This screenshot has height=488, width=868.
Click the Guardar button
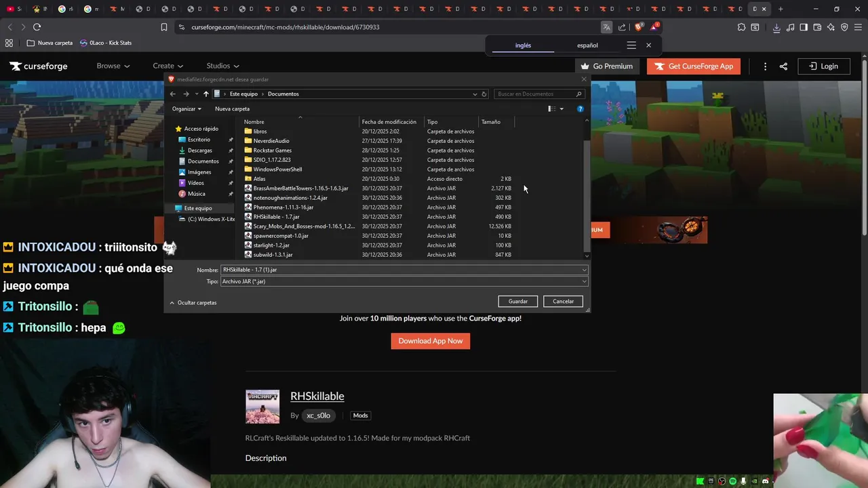pyautogui.click(x=518, y=301)
